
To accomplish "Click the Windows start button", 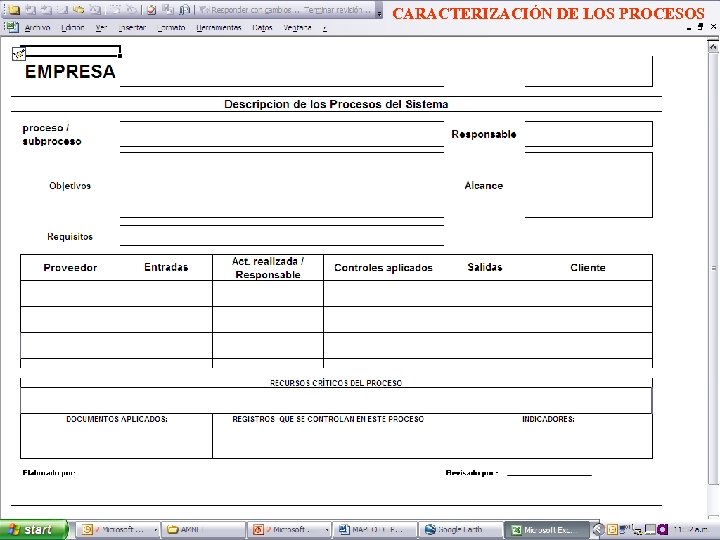I will point(34,530).
